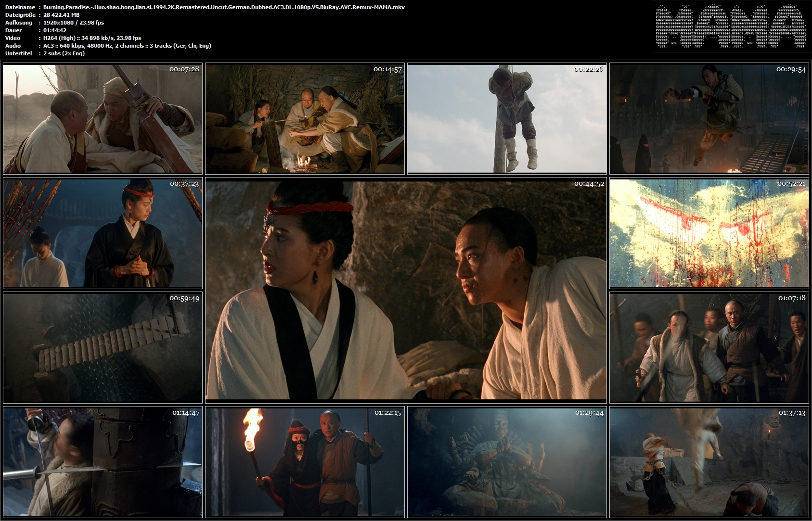This screenshot has height=521, width=812.
Task: Select the Audio label in the header
Action: point(13,46)
